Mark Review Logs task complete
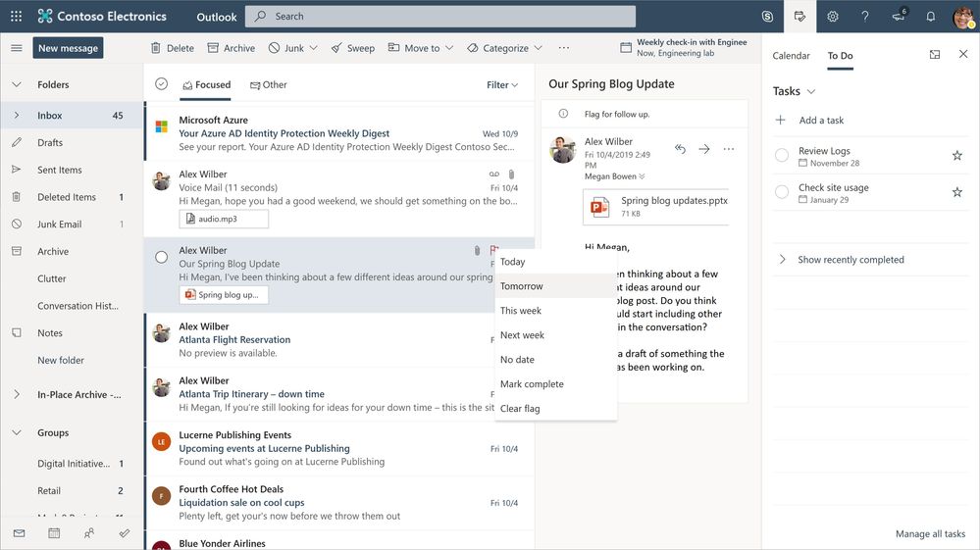Image resolution: width=980 pixels, height=550 pixels. [781, 156]
